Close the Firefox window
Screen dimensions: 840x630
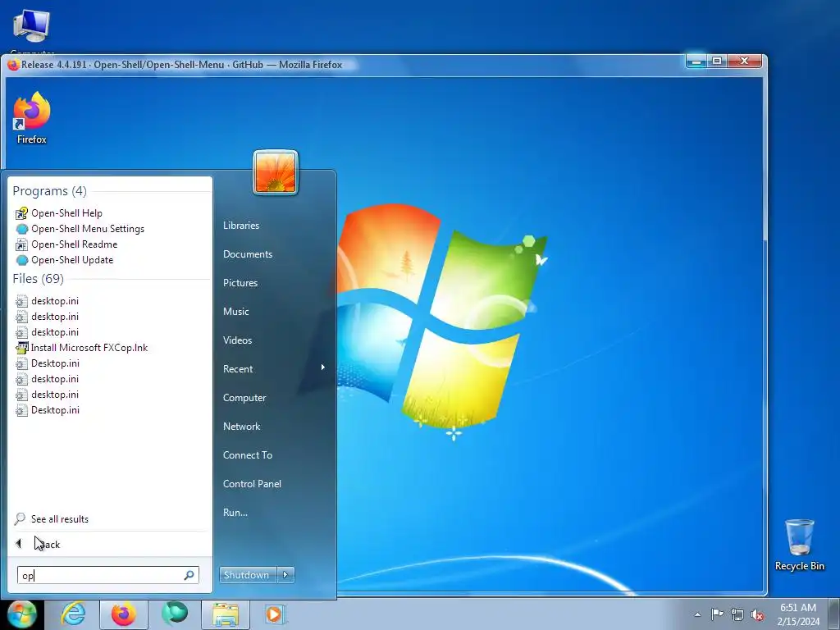pyautogui.click(x=745, y=61)
